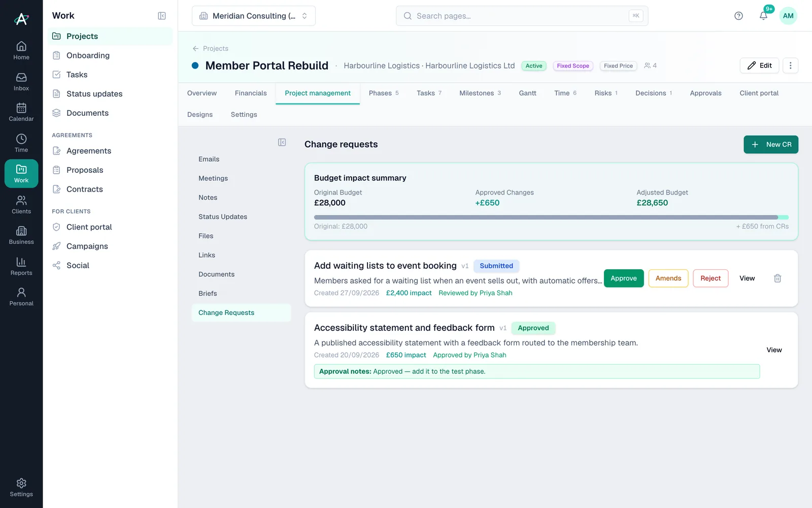The width and height of the screenshot is (812, 508).
Task: Delete the waiting lists change request via trash icon
Action: click(x=777, y=278)
